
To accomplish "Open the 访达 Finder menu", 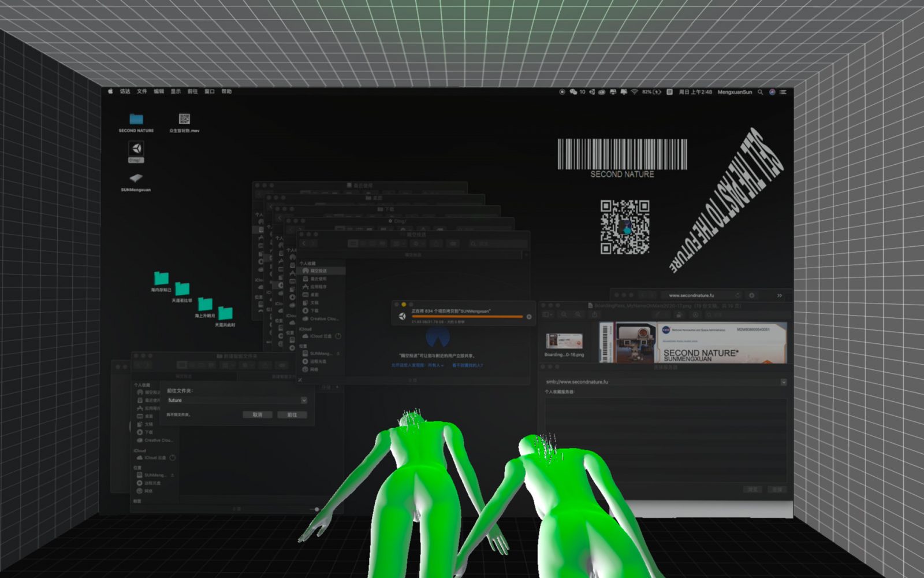I will pos(125,91).
